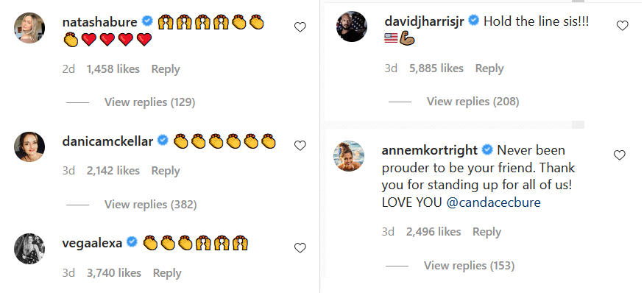Open the danicamckellar username link
This screenshot has width=644, height=293.
107,141
